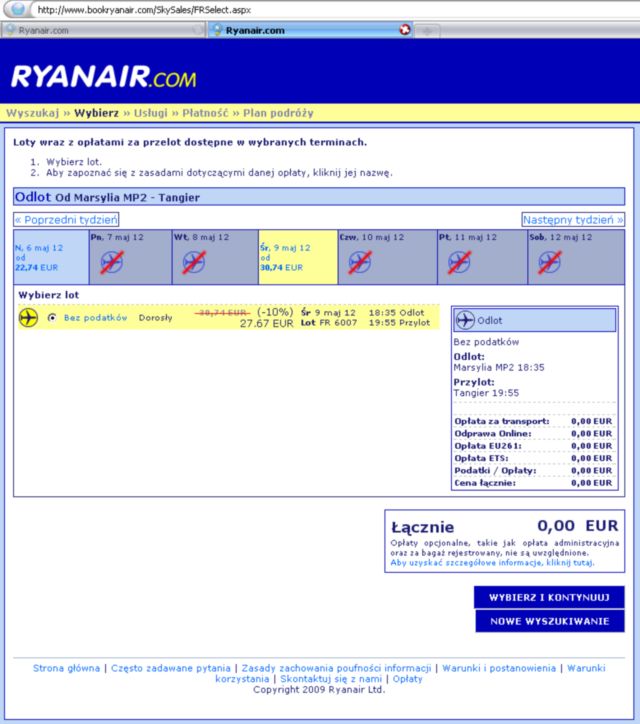Viewport: 640px width, 724px height.
Task: Go to Wybierz step in breadcrumb
Action: tap(96, 113)
